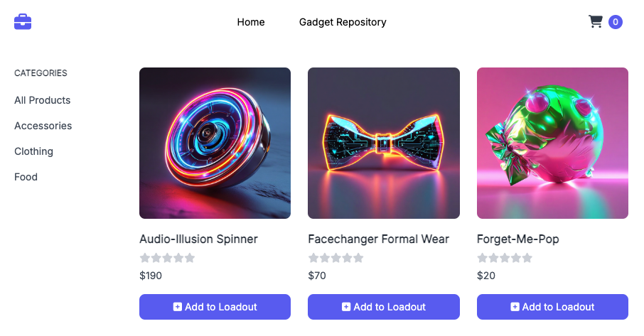Image resolution: width=644 pixels, height=336 pixels.
Task: Click plus icon on Audio-Illusion Spinner button
Action: [178, 307]
